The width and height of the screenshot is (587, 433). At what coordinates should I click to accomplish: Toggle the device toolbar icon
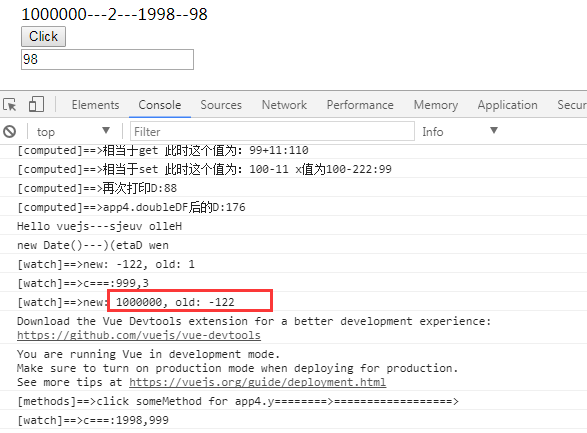click(x=36, y=104)
